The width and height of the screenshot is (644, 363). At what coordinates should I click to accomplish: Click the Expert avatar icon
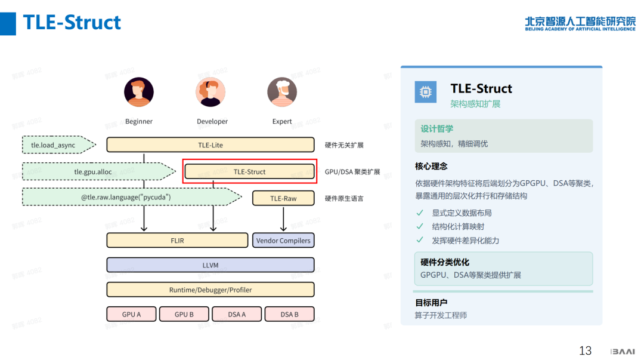tap(281, 92)
